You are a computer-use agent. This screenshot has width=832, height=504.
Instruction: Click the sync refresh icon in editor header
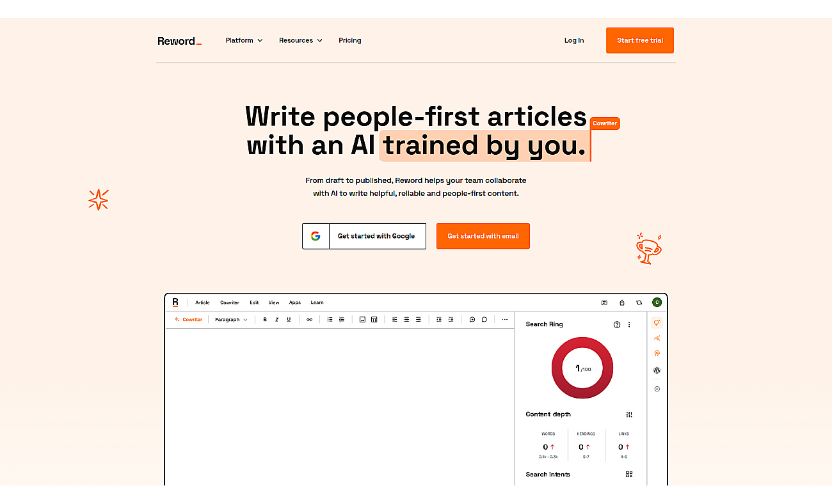coord(639,303)
